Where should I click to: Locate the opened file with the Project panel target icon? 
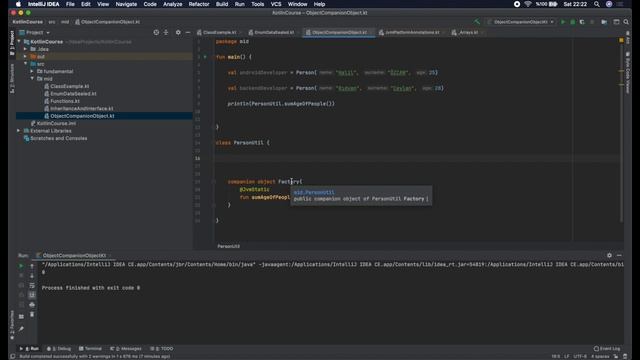pyautogui.click(x=156, y=32)
